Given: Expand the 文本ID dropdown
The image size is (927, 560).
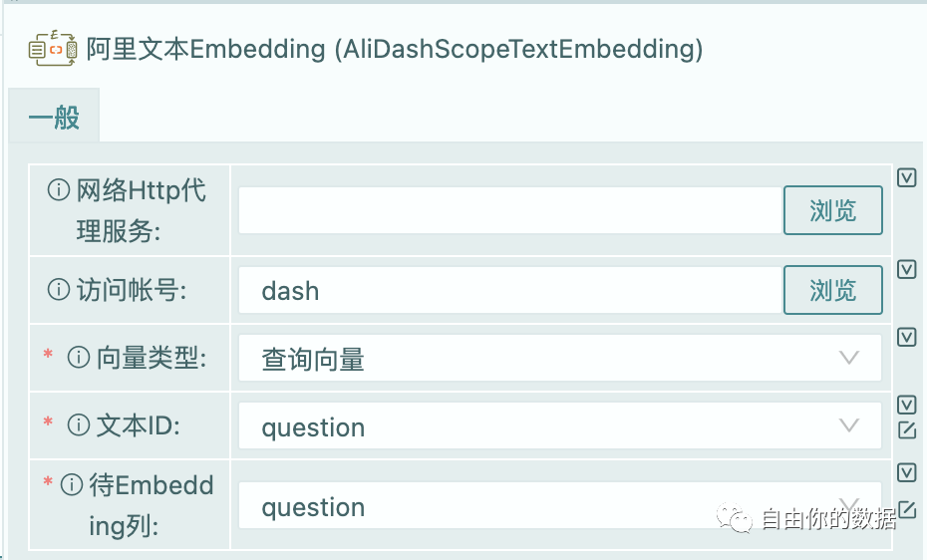Looking at the screenshot, I should click(559, 426).
